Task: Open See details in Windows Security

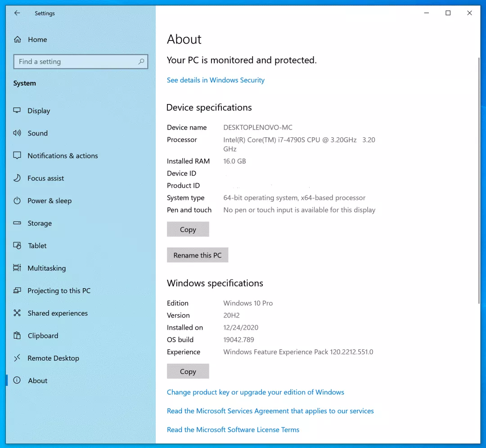Action: coord(216,80)
